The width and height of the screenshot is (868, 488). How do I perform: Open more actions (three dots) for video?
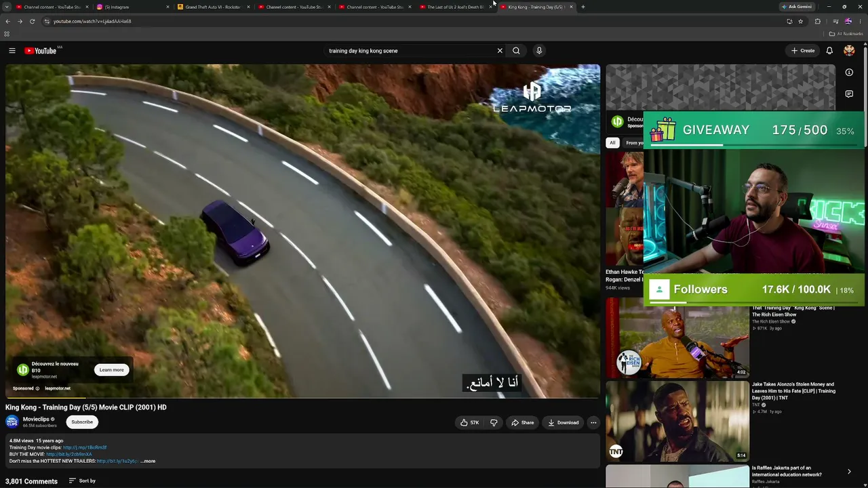click(x=593, y=422)
